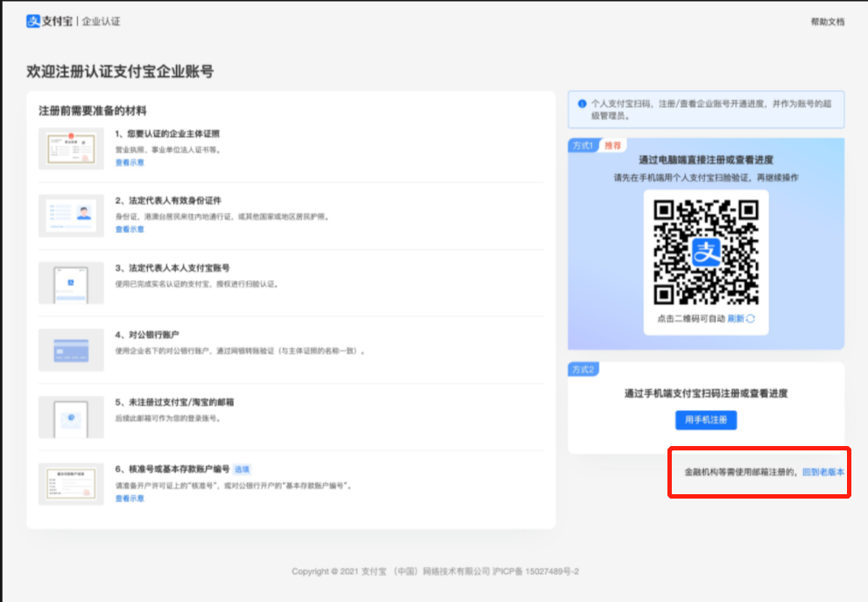Image resolution: width=868 pixels, height=602 pixels.
Task: Click the blue info icon in notice
Action: pos(582,103)
